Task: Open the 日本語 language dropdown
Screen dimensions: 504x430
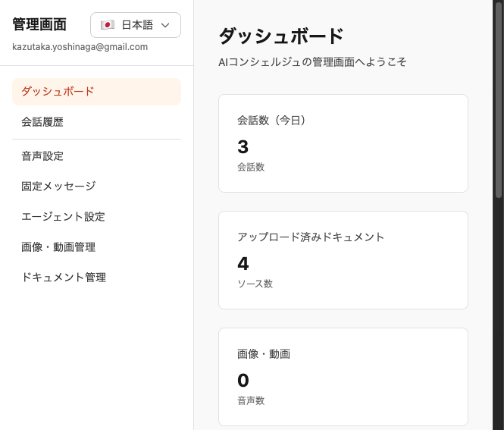Action: 136,25
